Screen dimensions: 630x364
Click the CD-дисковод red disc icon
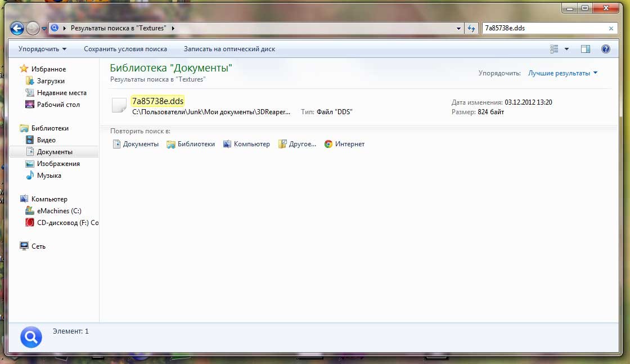[x=30, y=222]
